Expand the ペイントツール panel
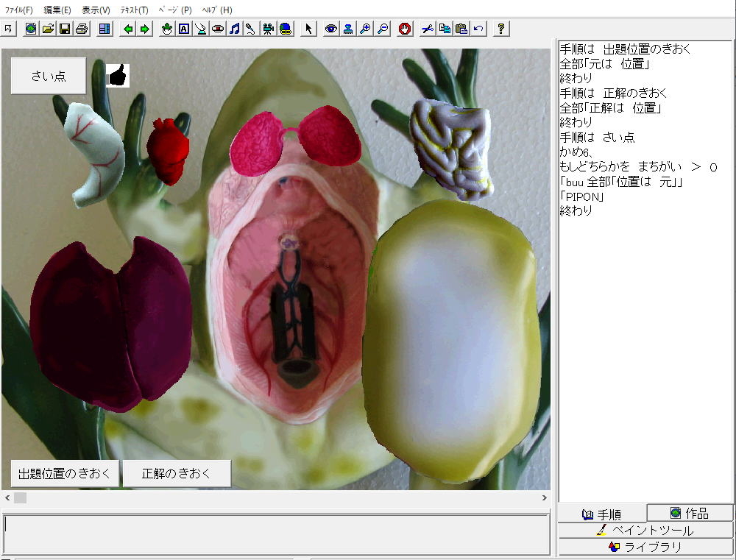 [645, 530]
